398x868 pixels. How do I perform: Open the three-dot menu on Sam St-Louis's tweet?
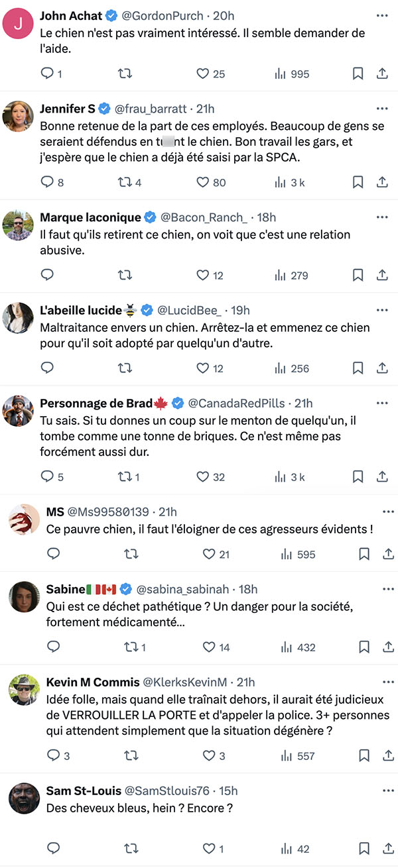click(389, 790)
